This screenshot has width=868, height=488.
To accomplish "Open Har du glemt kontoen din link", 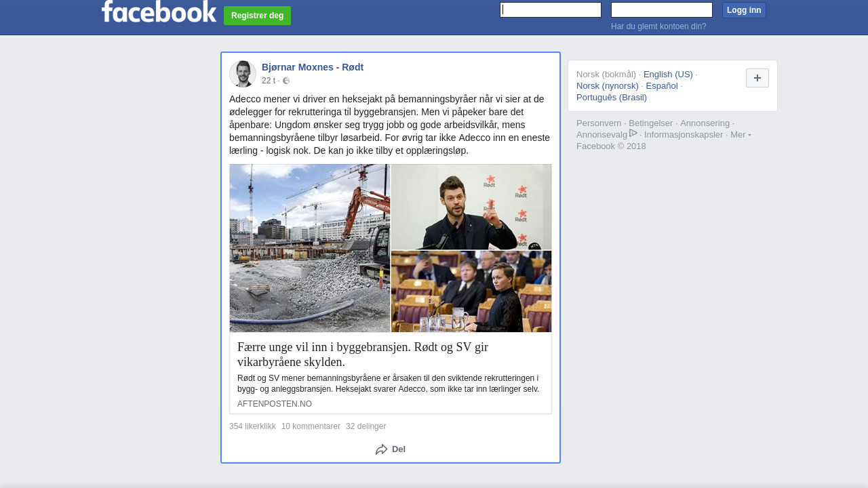I will point(658,26).
